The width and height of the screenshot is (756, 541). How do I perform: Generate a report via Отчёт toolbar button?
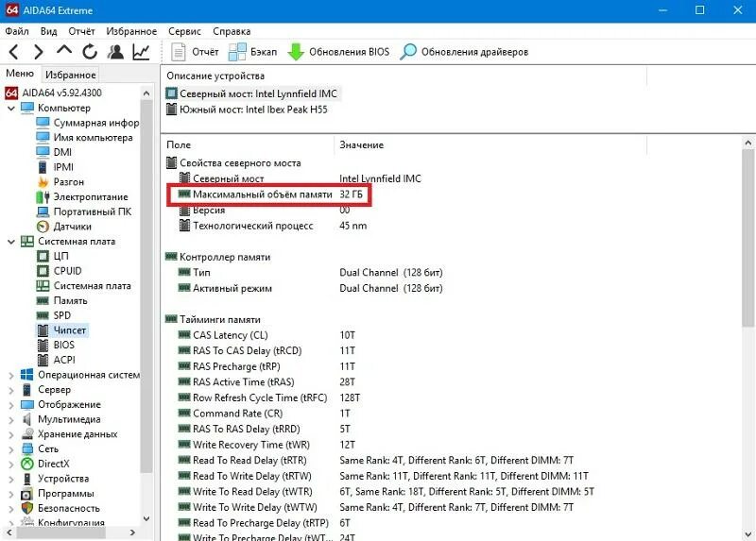(x=195, y=52)
